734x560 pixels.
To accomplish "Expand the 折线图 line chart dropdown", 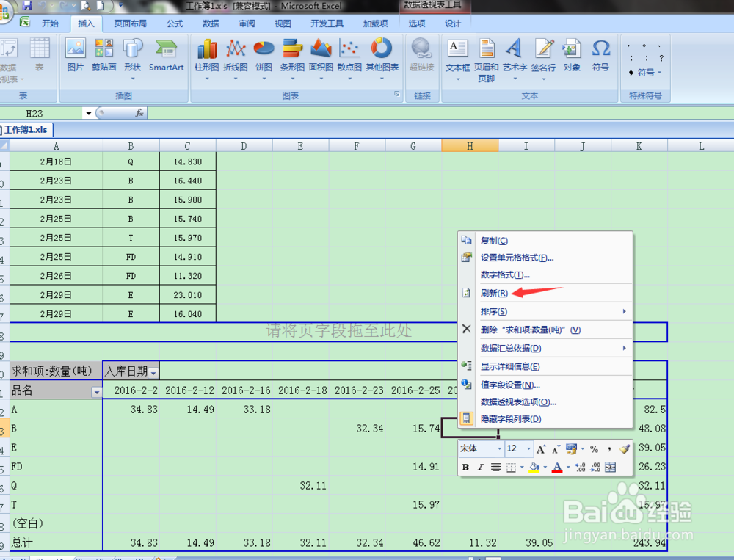I will (x=236, y=79).
